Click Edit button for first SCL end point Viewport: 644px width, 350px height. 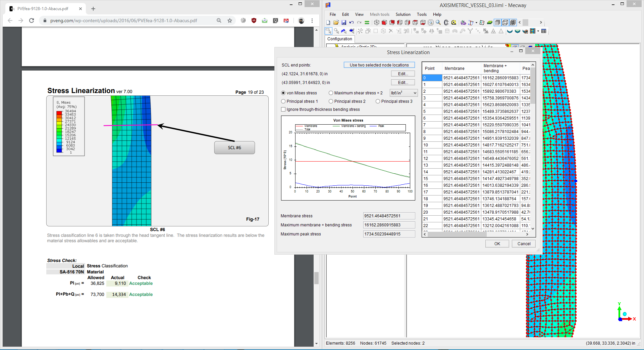click(x=403, y=74)
